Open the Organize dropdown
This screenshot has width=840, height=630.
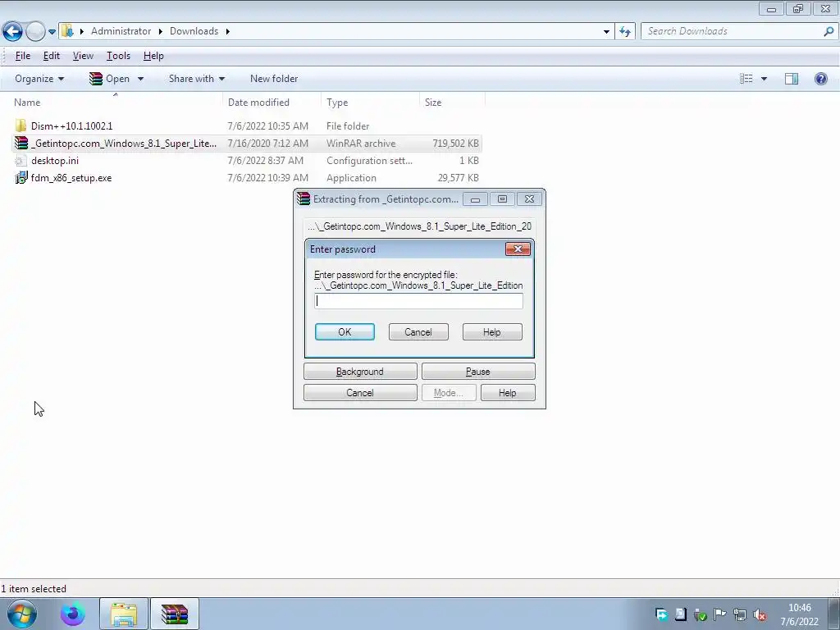coord(39,79)
